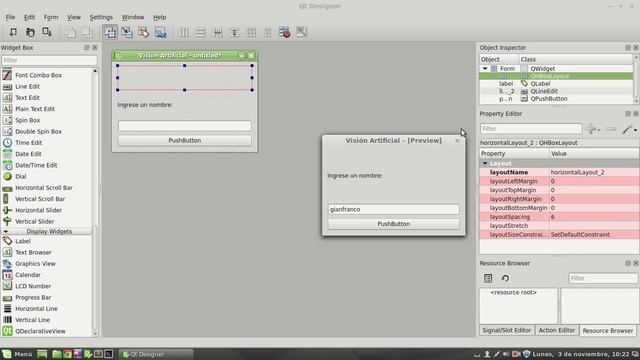The height and width of the screenshot is (360, 640).
Task: Switch to the Signal/Slot Editor tab
Action: coord(507,330)
